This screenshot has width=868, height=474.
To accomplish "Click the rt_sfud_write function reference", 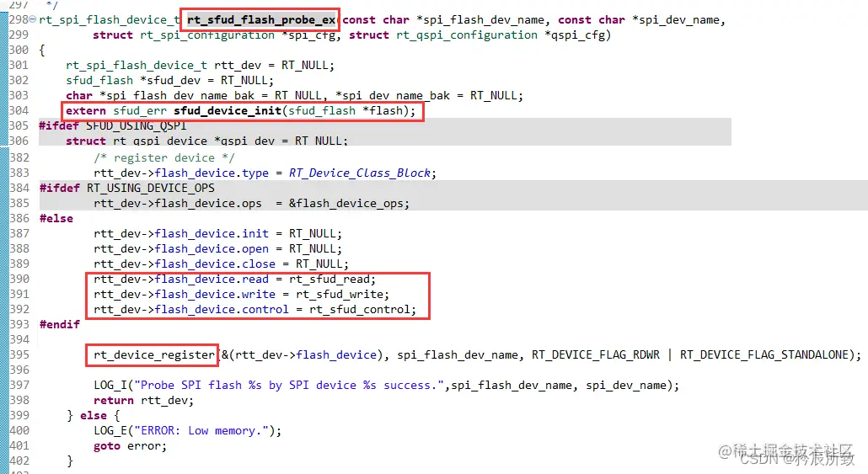I will pos(340,294).
